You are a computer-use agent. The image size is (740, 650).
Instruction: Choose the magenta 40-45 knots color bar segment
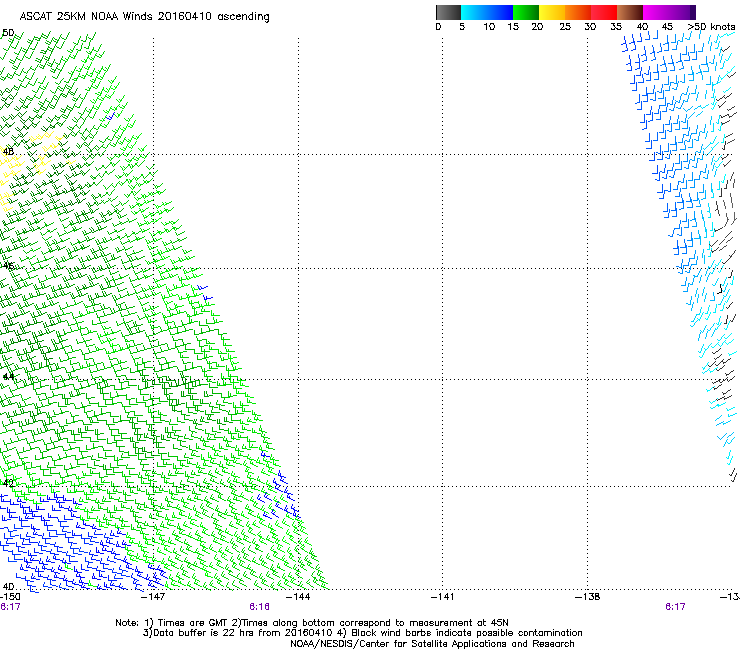tap(656, 12)
